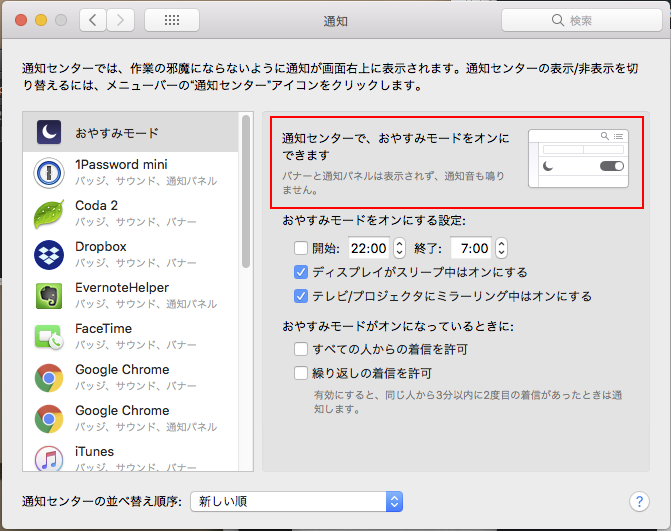671x531 pixels.
Task: Click the magnifier icon in the search field
Action: 557,20
